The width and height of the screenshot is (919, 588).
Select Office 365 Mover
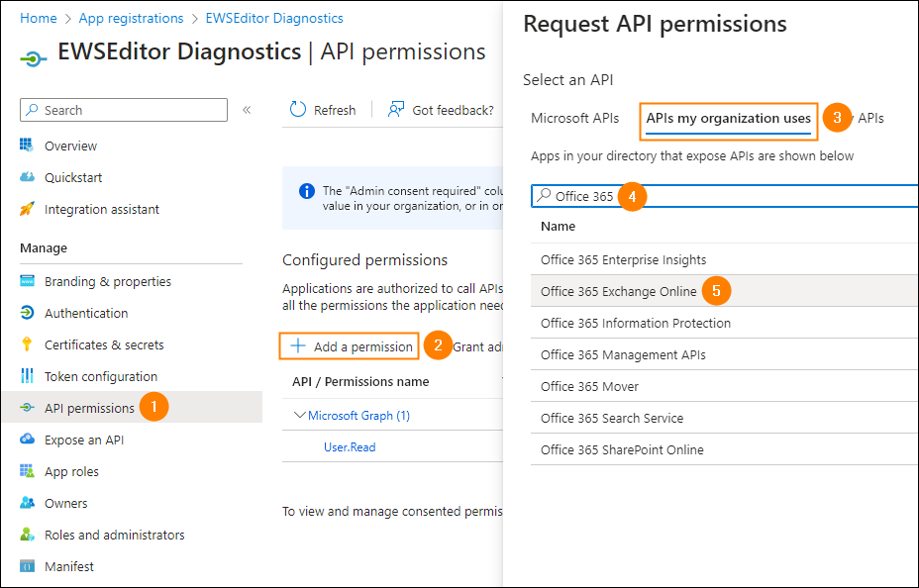coord(725,386)
